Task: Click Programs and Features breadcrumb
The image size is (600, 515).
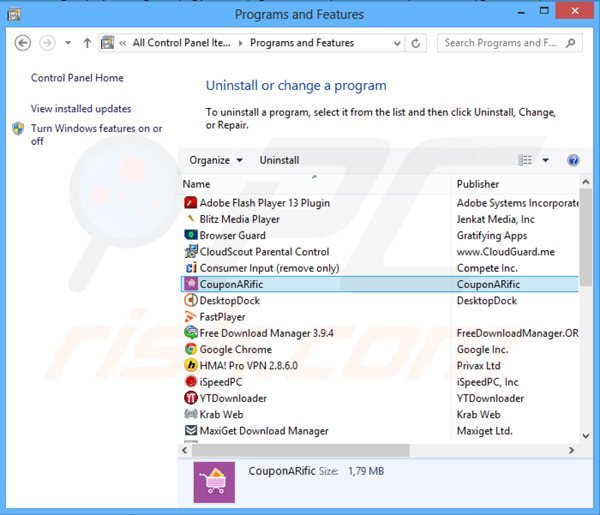Action: click(x=302, y=43)
